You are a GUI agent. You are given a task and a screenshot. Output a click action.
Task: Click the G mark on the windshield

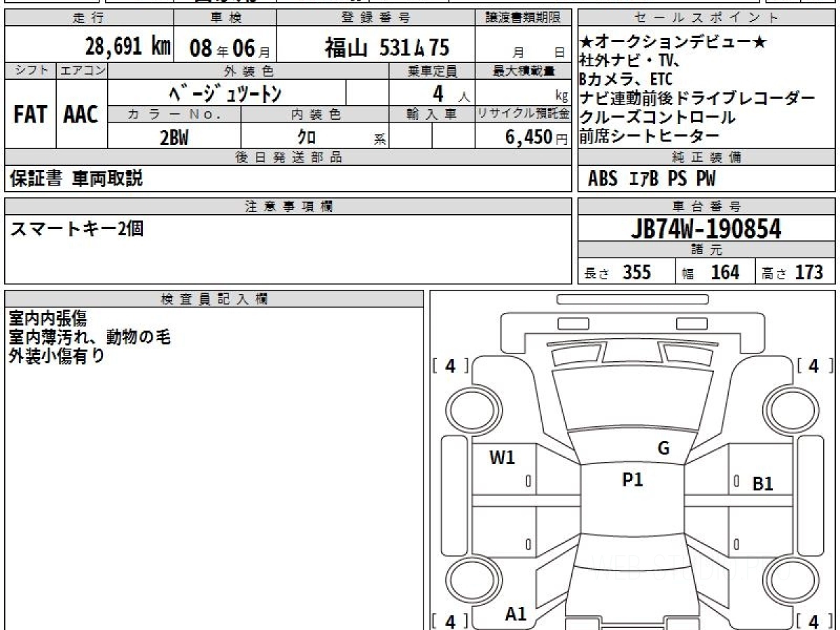tap(664, 449)
